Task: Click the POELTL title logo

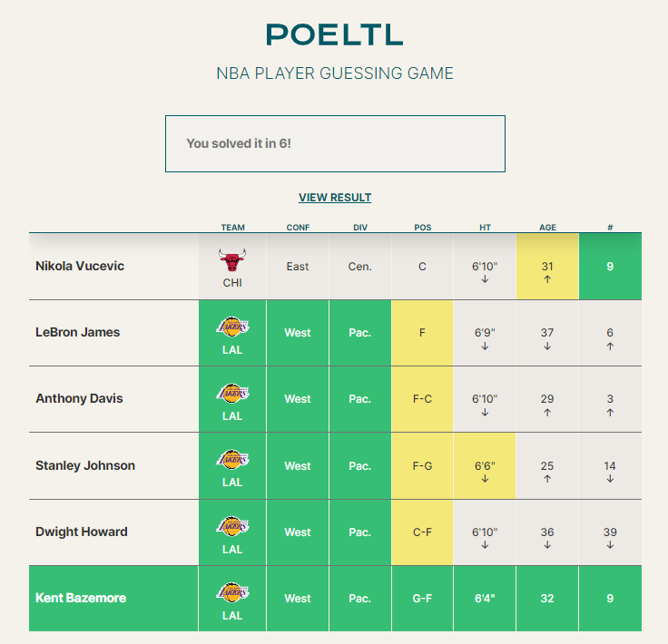Action: pyautogui.click(x=334, y=34)
